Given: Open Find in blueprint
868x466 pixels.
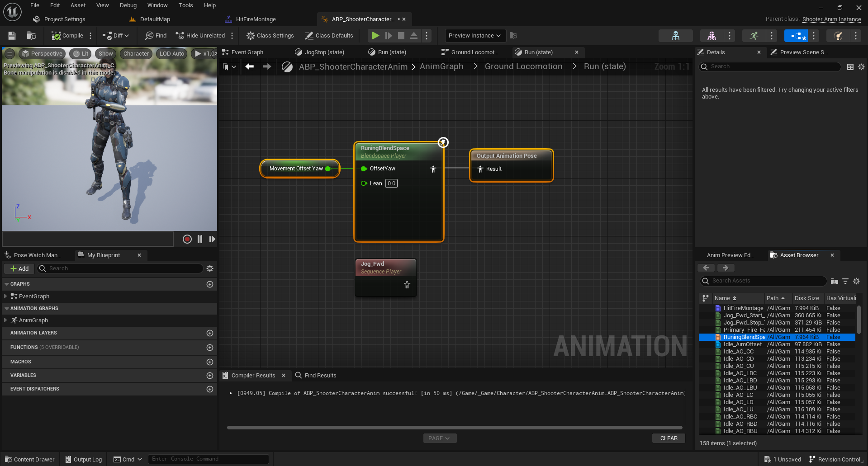Looking at the screenshot, I should (x=156, y=36).
